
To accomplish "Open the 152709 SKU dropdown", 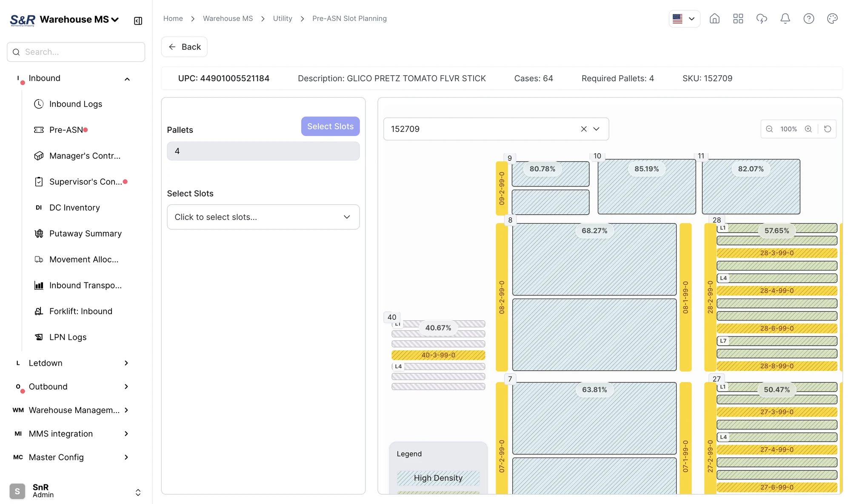I will 596,129.
